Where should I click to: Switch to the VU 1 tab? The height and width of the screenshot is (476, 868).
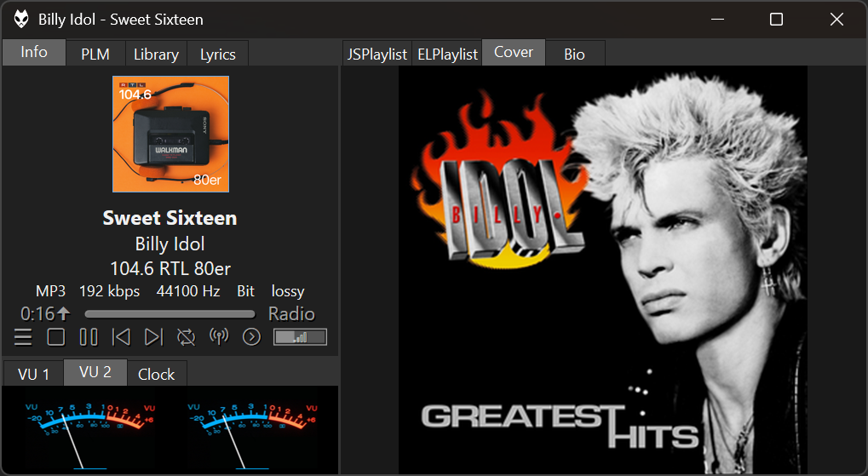(x=33, y=374)
